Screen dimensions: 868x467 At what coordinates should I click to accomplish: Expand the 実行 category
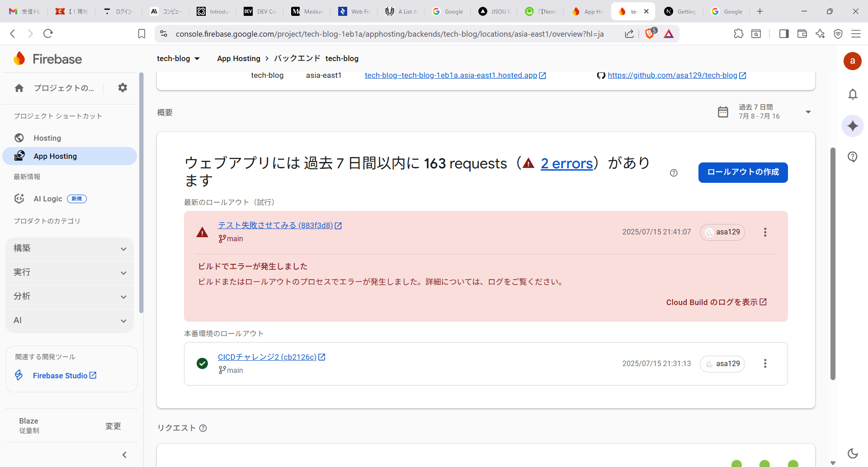[70, 272]
